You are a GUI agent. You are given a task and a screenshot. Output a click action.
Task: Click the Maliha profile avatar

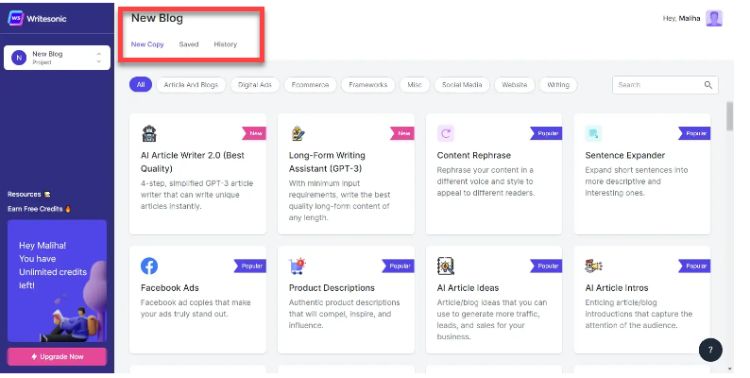(715, 19)
